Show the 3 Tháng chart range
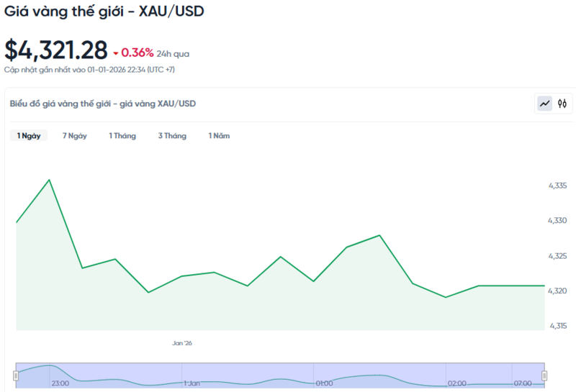The width and height of the screenshot is (576, 392). (x=172, y=136)
